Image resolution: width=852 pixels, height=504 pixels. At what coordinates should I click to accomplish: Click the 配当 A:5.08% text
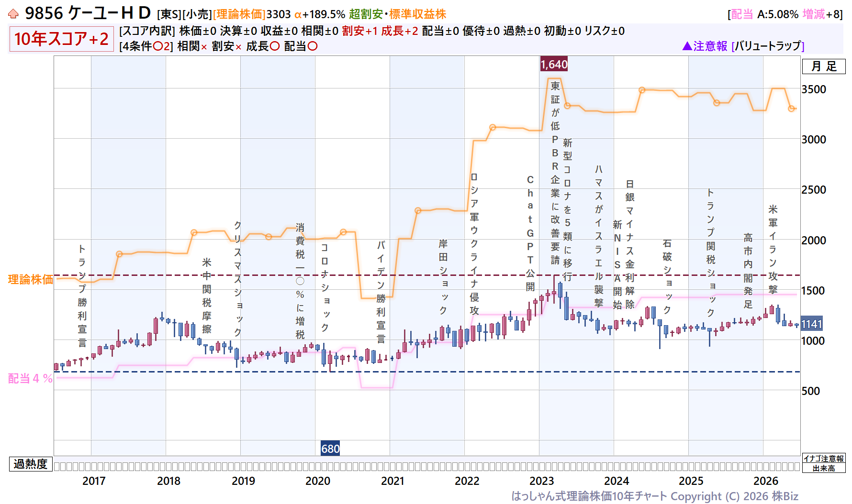pyautogui.click(x=765, y=14)
